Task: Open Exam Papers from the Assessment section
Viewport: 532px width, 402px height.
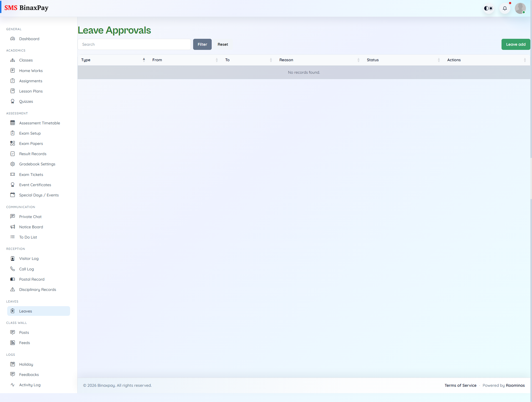Action: (31, 143)
